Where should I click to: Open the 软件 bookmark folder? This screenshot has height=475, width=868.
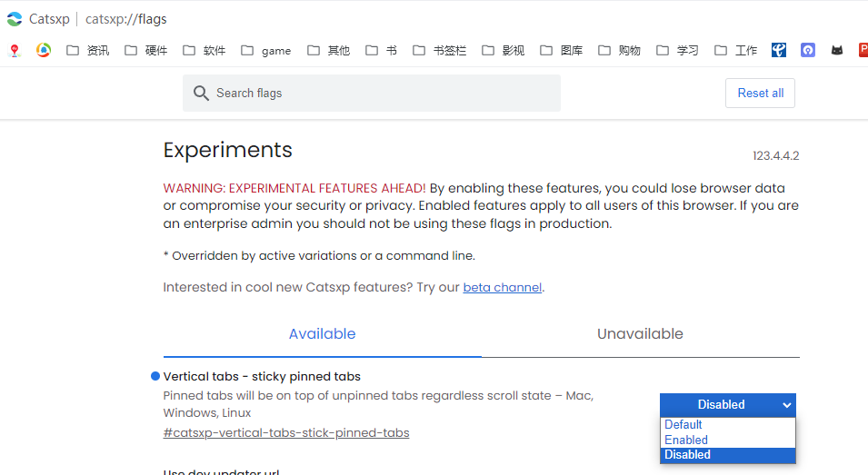point(204,51)
